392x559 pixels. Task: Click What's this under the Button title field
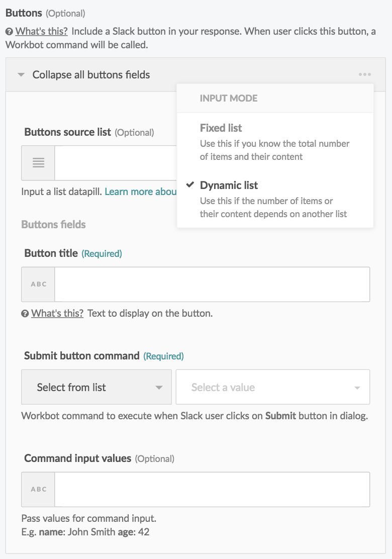57,313
